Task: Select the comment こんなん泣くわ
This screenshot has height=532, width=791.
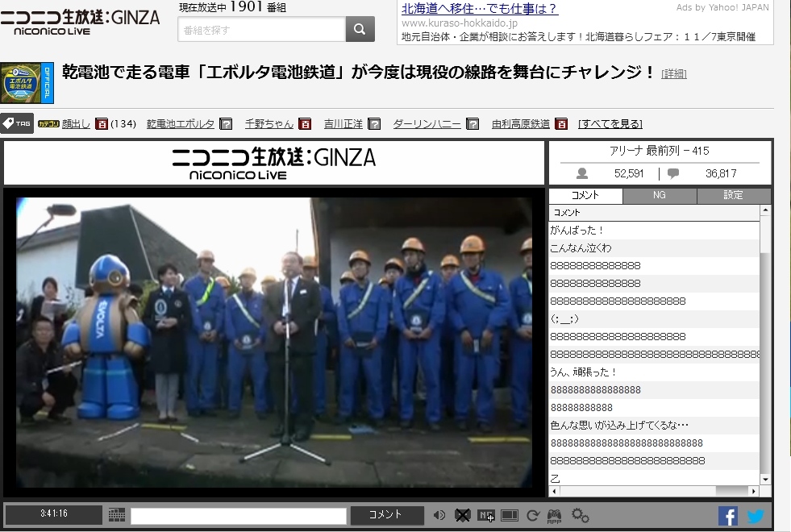Action: [654, 248]
